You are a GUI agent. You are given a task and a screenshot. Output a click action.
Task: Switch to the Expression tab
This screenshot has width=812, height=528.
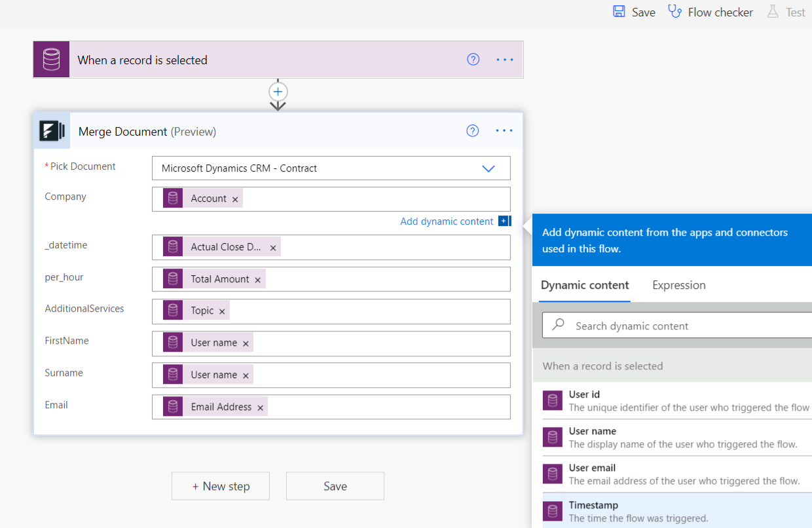coord(678,285)
